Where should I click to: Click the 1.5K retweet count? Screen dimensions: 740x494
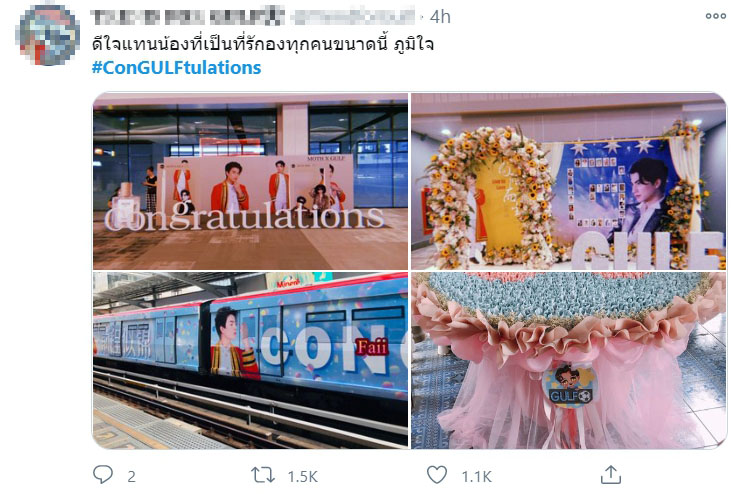303,477
